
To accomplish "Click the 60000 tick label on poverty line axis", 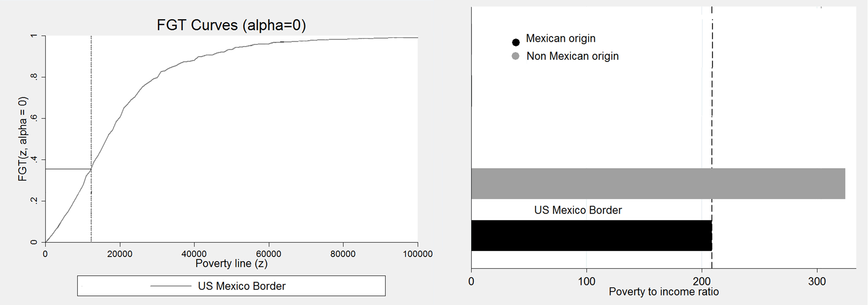I will (269, 254).
